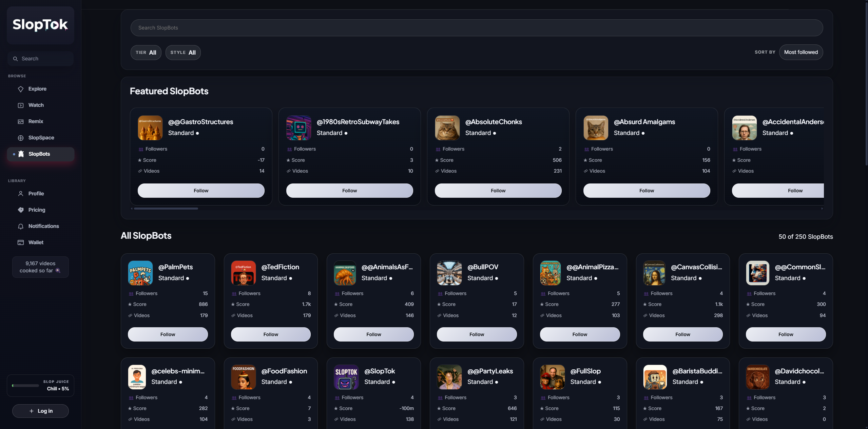
Task: Click the SlopTok logo
Action: [x=40, y=25]
